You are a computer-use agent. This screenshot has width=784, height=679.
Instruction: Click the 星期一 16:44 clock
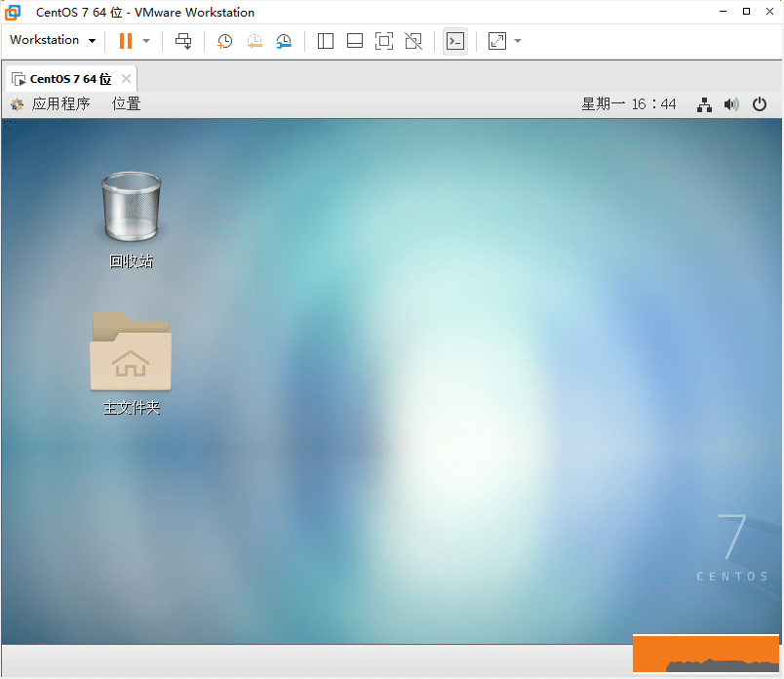click(629, 104)
